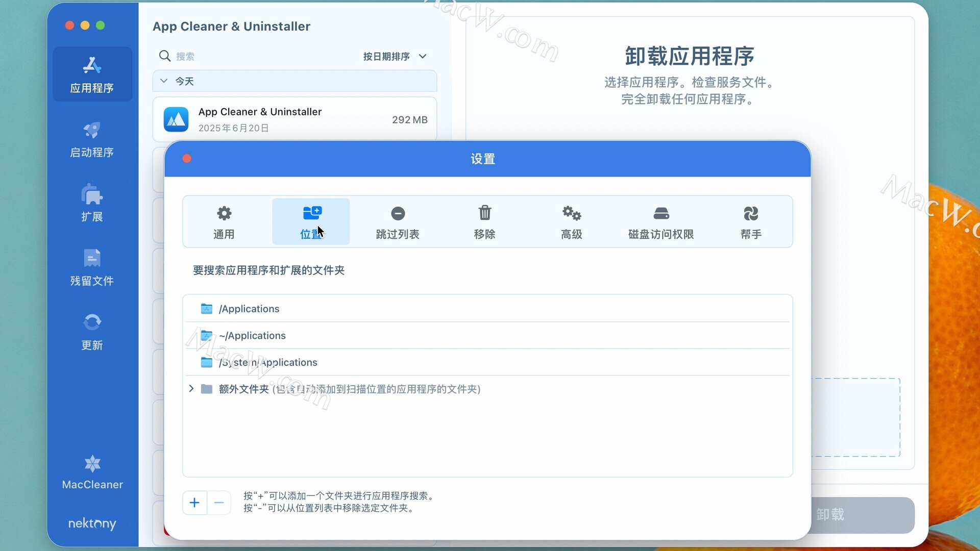Switch to the 通用 settings tab

pyautogui.click(x=224, y=222)
